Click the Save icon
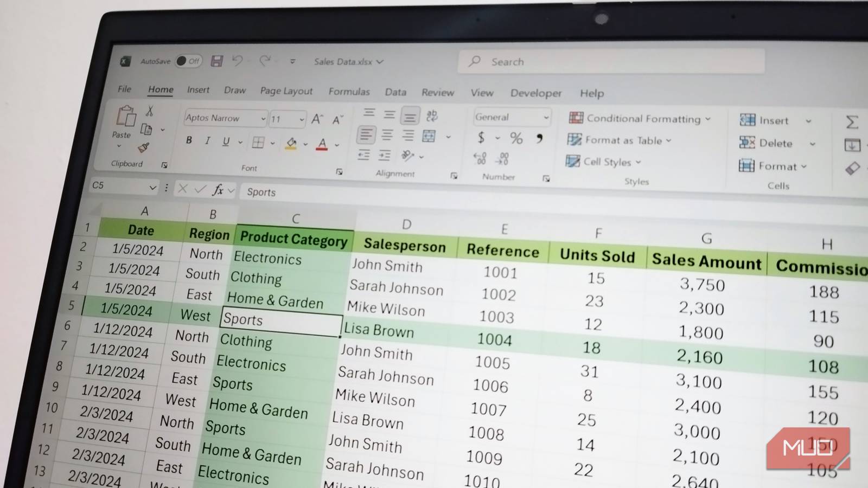 pyautogui.click(x=216, y=61)
